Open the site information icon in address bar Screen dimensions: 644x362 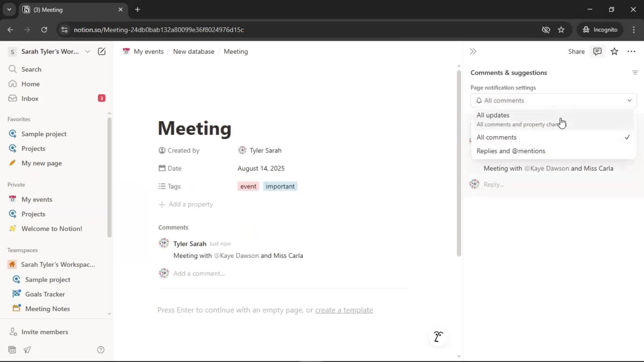click(x=64, y=29)
